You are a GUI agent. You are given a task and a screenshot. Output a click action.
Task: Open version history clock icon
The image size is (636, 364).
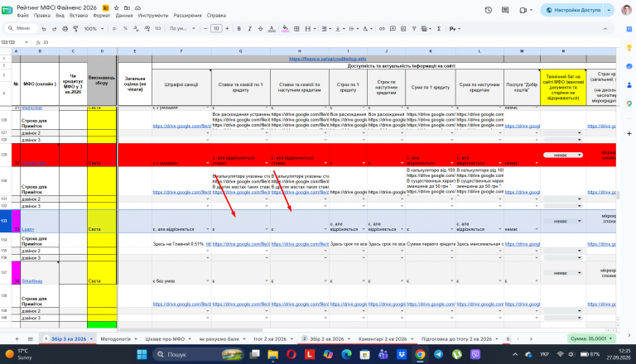pos(489,10)
